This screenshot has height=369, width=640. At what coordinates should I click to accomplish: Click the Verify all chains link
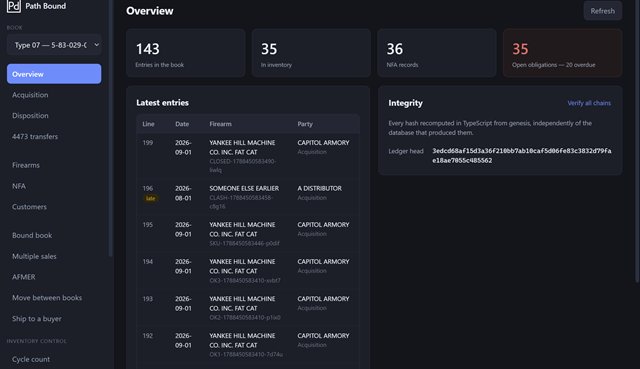[589, 103]
